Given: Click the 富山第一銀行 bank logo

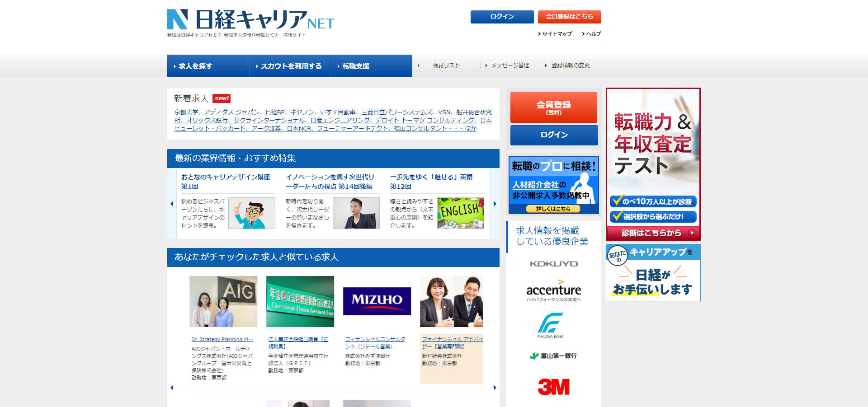Looking at the screenshot, I should pyautogui.click(x=553, y=356).
